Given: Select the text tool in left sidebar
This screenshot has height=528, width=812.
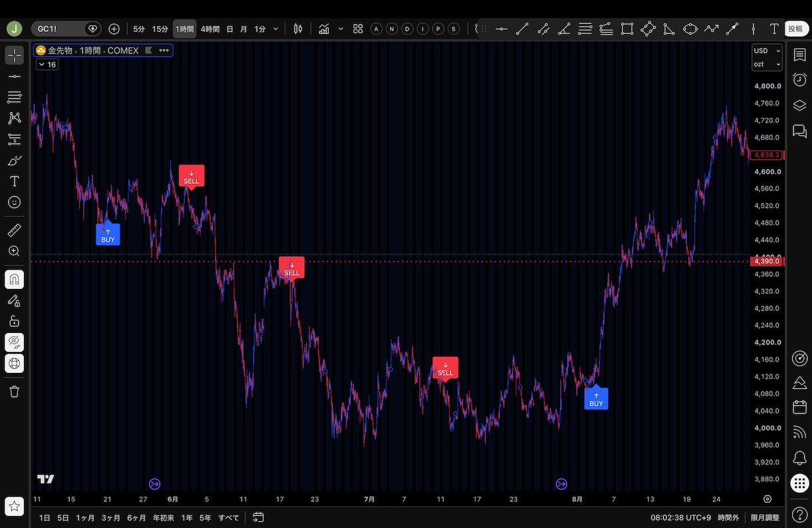Looking at the screenshot, I should (x=14, y=181).
